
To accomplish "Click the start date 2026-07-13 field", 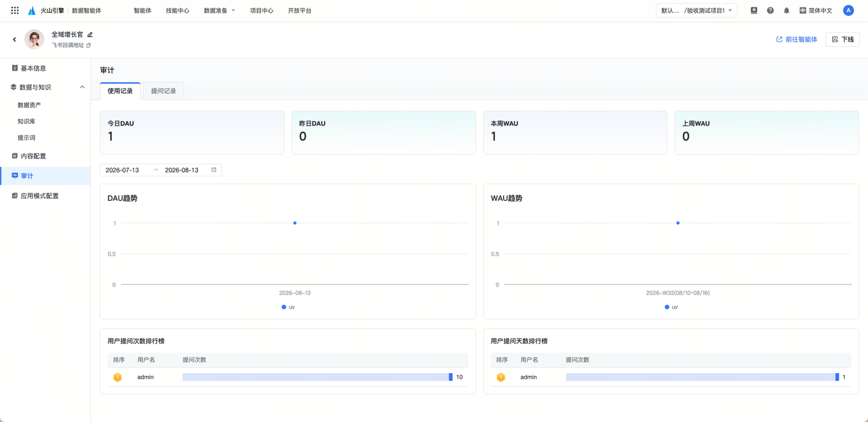I will pos(123,170).
